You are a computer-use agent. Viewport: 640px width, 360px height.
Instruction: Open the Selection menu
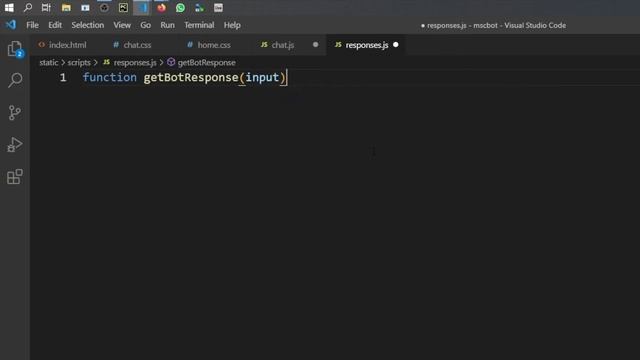pos(87,25)
